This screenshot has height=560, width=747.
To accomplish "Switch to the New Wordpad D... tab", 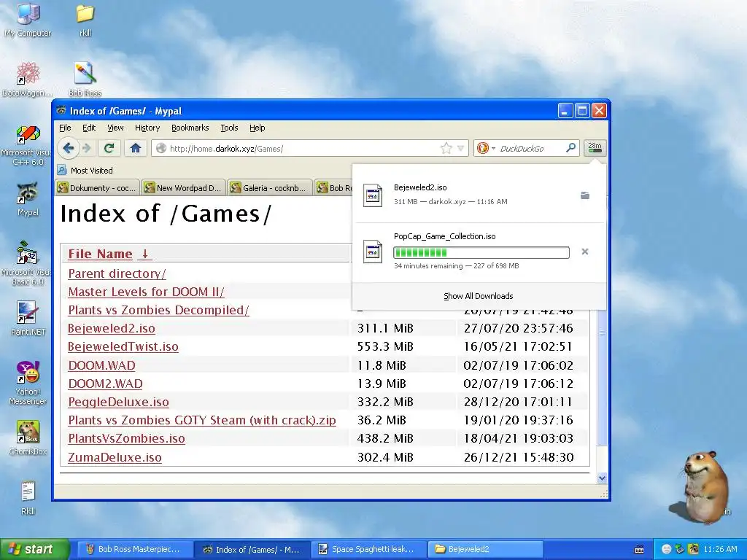I will [183, 187].
